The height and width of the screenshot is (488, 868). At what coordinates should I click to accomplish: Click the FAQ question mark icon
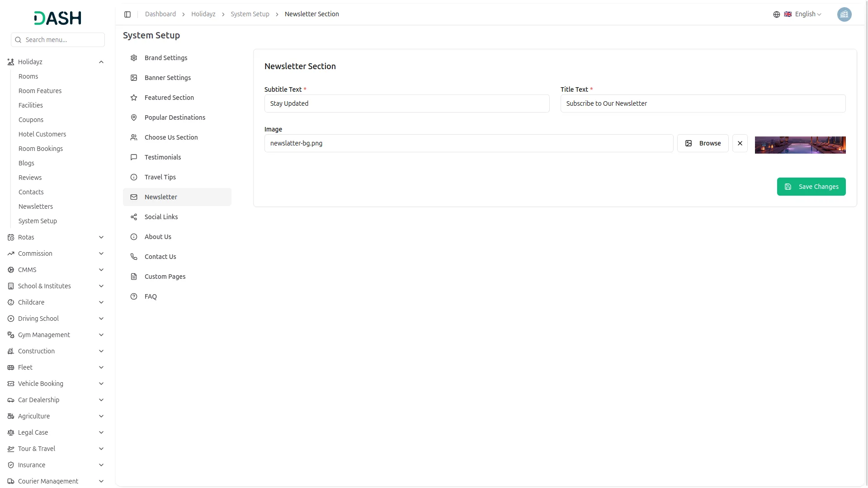(134, 296)
